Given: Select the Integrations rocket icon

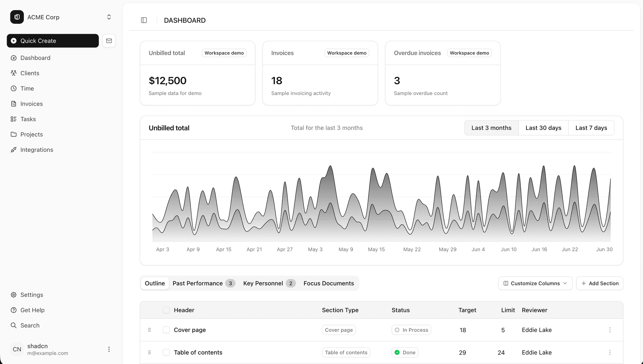Looking at the screenshot, I should 13,150.
